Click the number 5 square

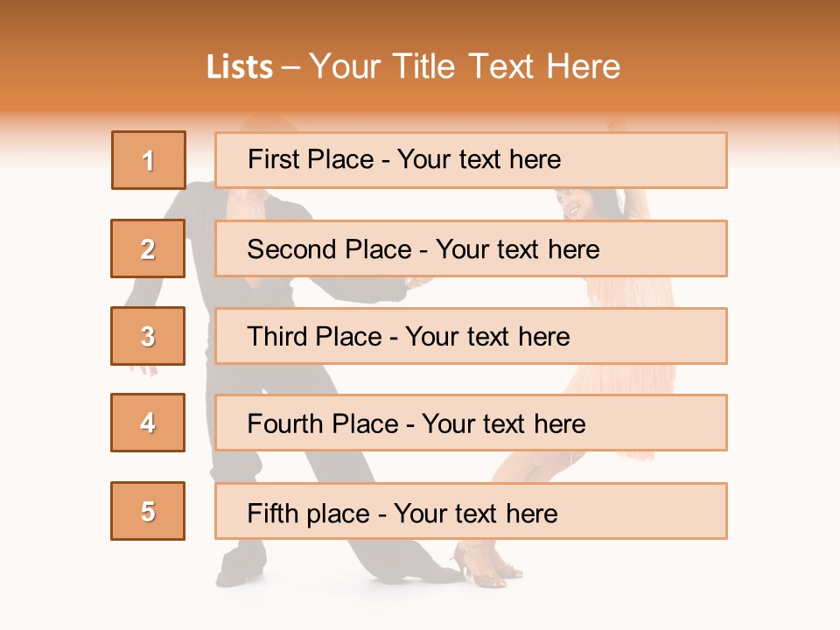(148, 511)
